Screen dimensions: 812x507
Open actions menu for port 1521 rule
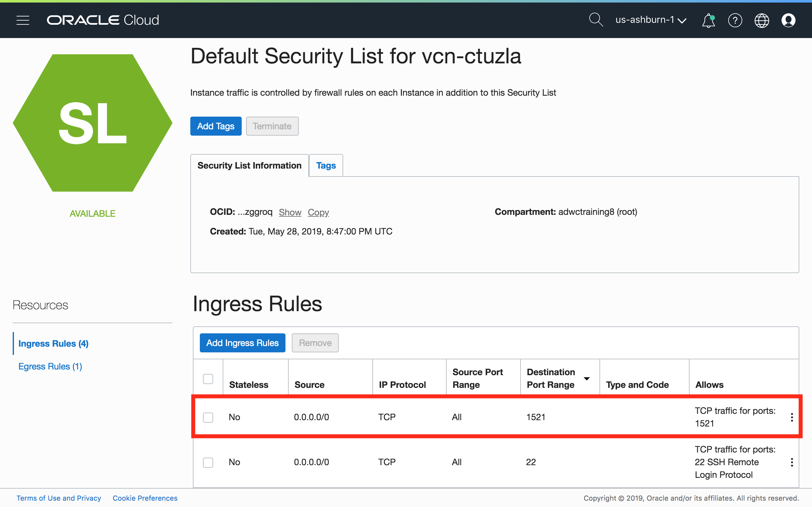coord(791,417)
